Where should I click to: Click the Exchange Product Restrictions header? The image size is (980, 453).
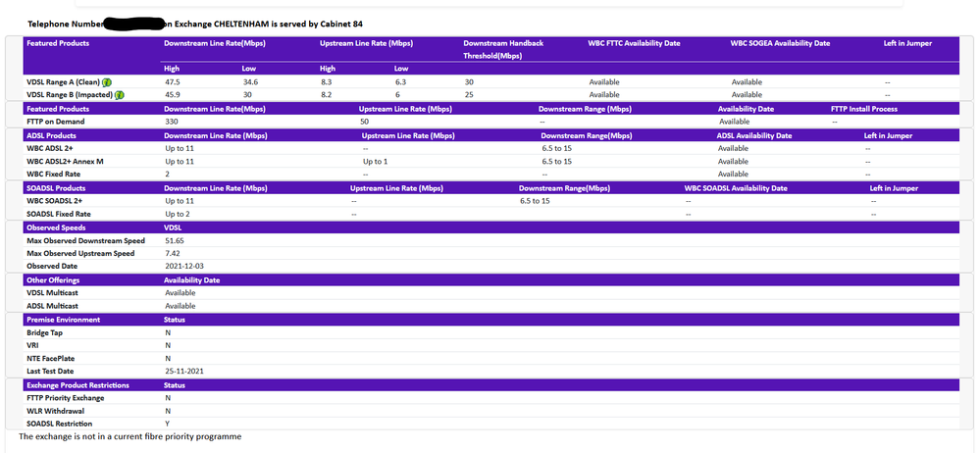[77, 385]
